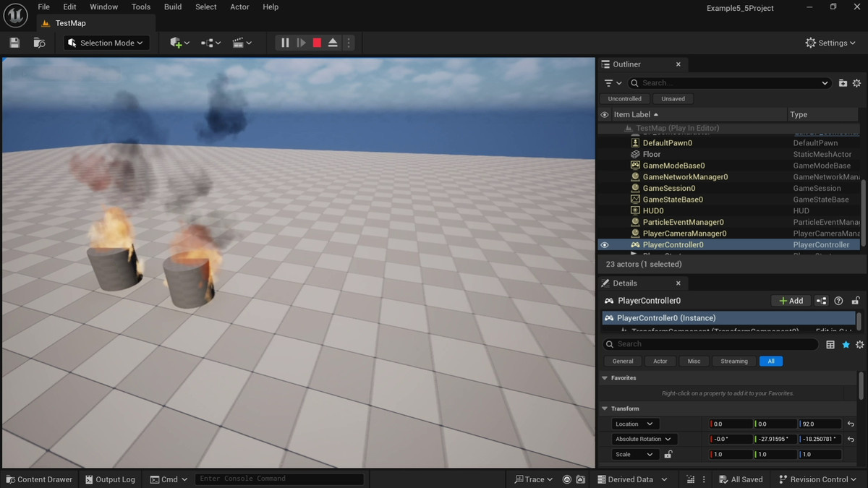Collapse the Favorites section

605,378
